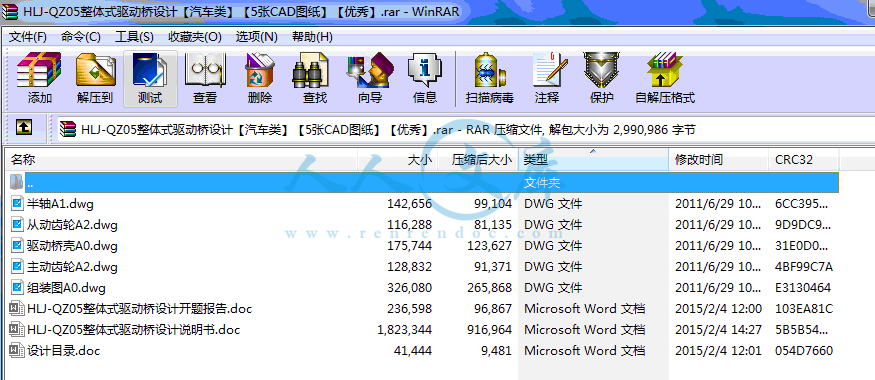Image resolution: width=875 pixels, height=380 pixels.
Task: Open the 收藏夹(O) menu
Action: click(195, 37)
